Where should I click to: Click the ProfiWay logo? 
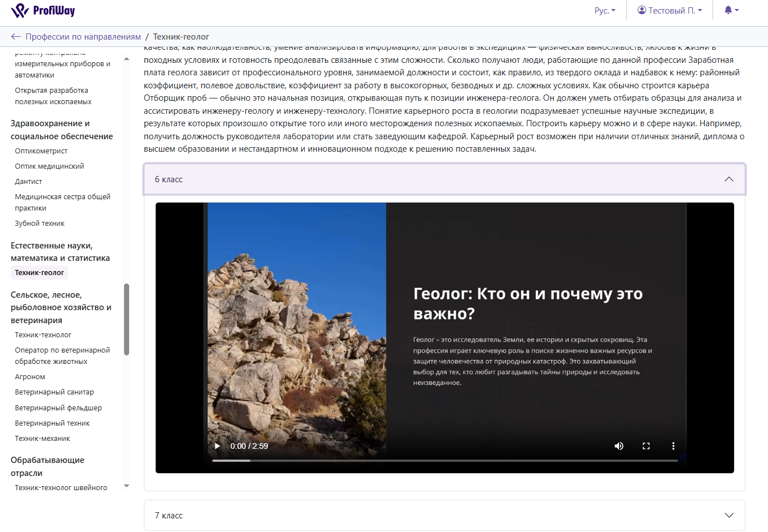43,11
